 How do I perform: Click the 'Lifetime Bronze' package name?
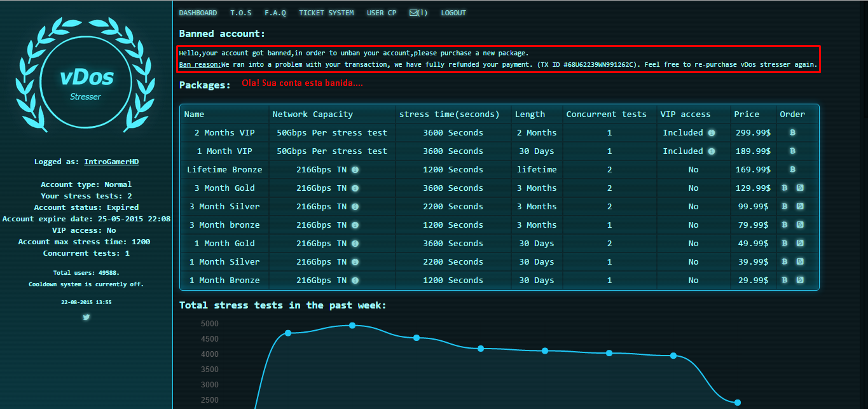coord(224,170)
